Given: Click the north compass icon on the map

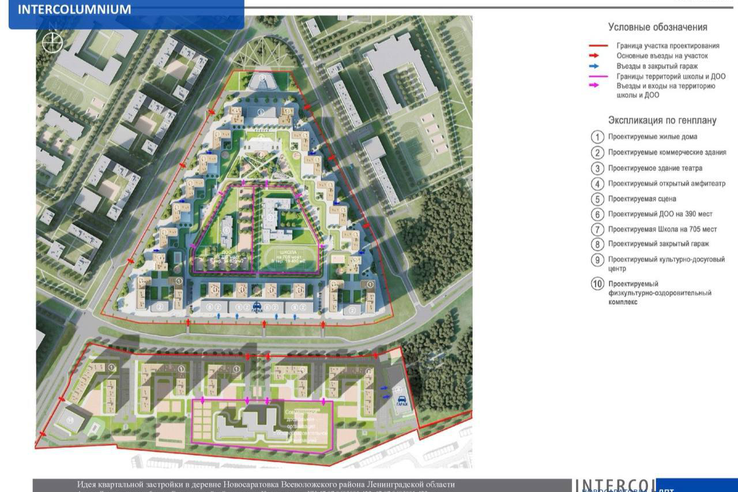Looking at the screenshot, I should point(52,42).
